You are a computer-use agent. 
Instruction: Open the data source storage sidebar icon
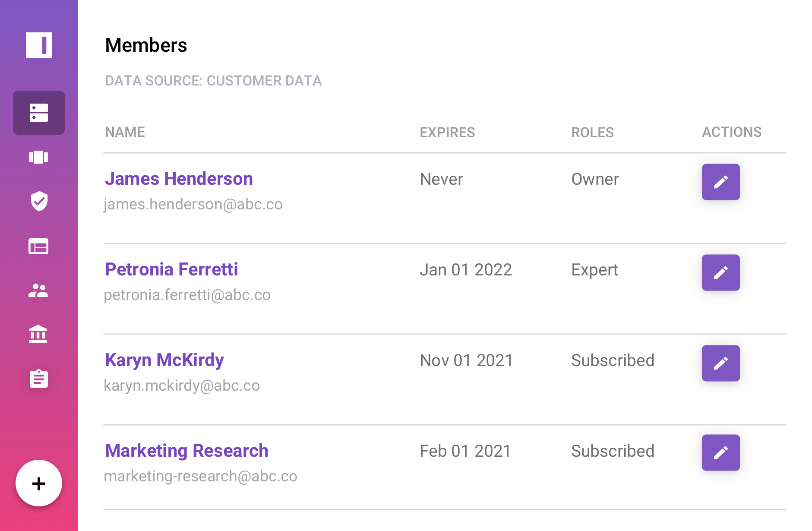39,113
